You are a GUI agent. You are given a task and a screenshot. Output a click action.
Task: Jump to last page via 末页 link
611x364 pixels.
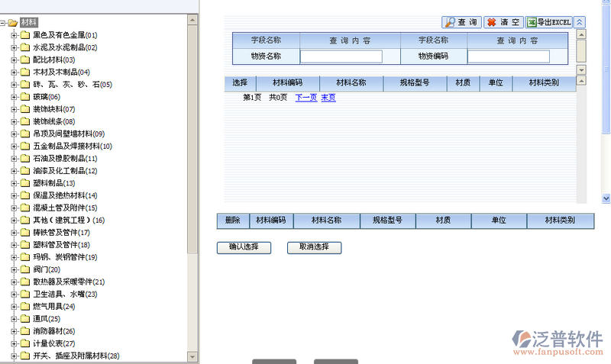[x=328, y=98]
